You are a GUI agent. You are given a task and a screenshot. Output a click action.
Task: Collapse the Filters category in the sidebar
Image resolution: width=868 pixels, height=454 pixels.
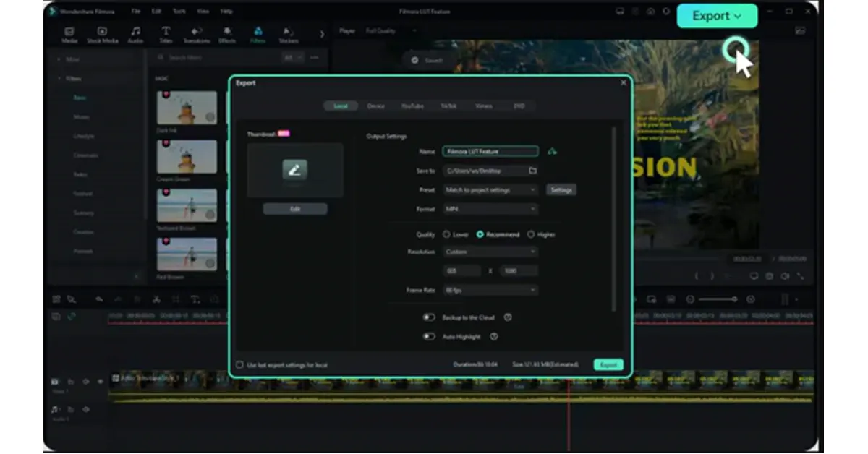59,78
